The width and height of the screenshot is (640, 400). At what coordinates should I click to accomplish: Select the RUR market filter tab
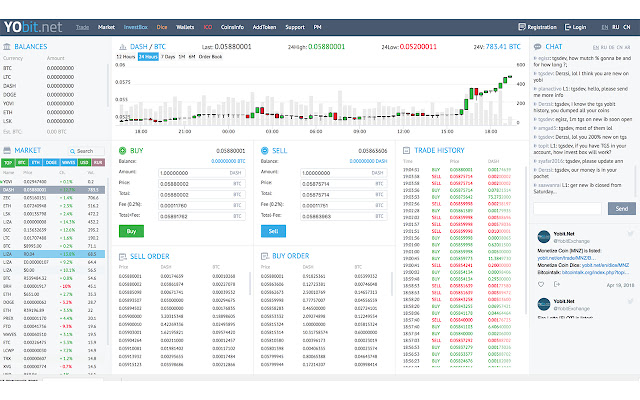coord(98,162)
